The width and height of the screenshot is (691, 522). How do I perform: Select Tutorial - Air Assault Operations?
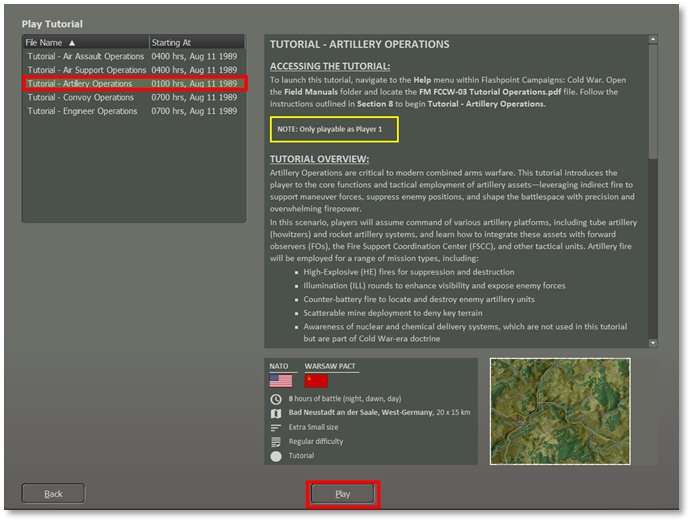tap(86, 57)
